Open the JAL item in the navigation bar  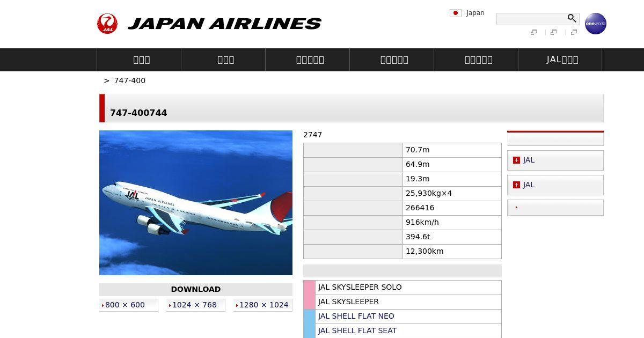tap(560, 60)
